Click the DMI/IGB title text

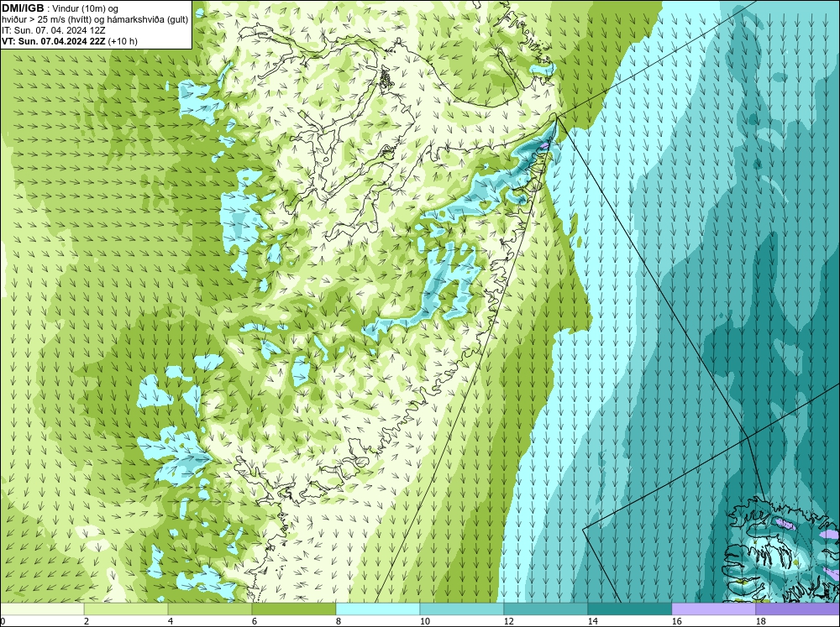point(23,8)
